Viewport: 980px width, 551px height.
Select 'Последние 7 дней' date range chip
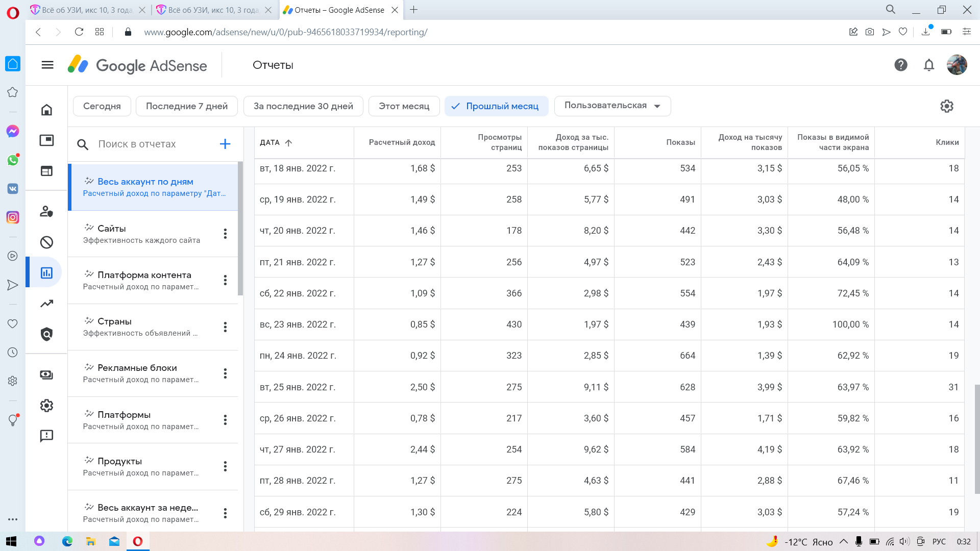click(187, 106)
